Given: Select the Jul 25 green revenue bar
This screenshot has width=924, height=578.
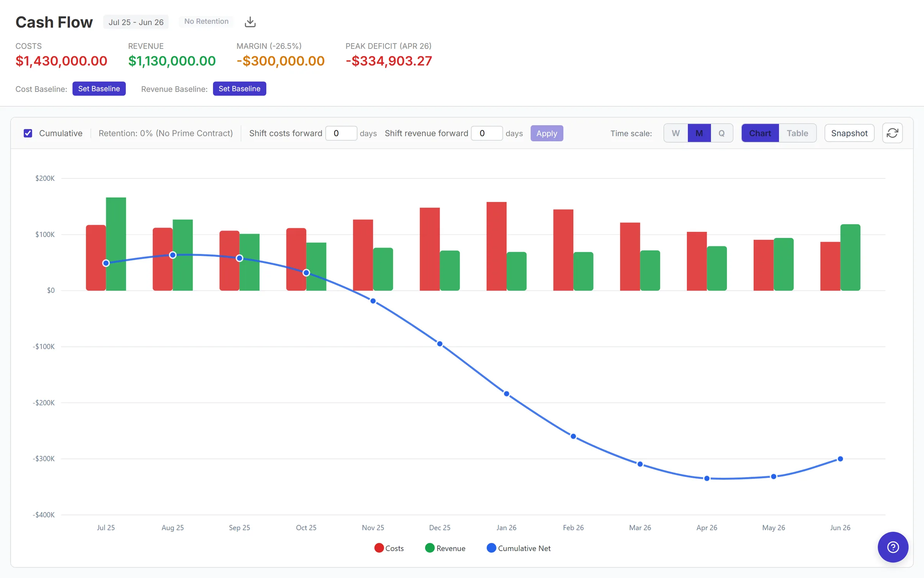Looking at the screenshot, I should [x=116, y=244].
